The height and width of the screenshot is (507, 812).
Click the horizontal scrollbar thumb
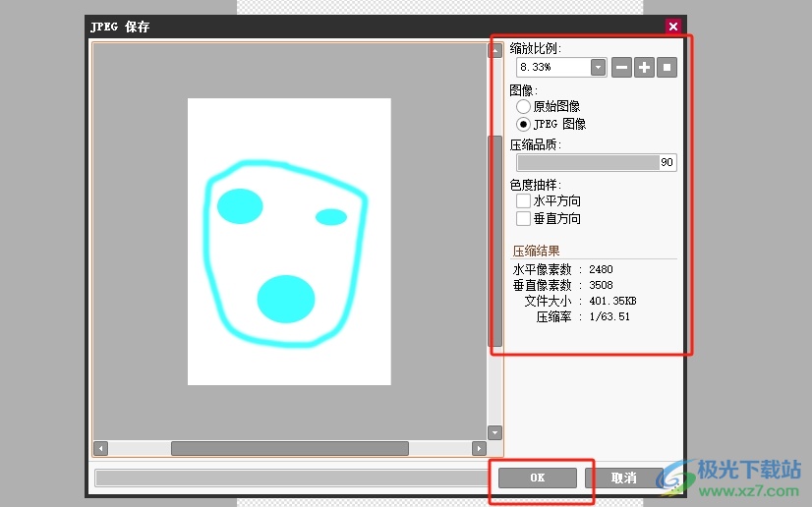(290, 449)
